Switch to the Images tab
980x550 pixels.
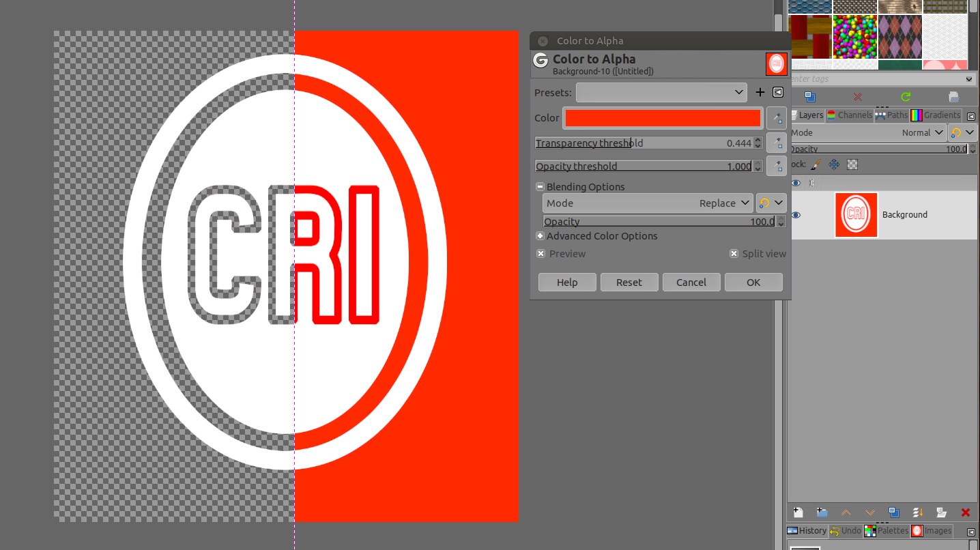point(932,531)
